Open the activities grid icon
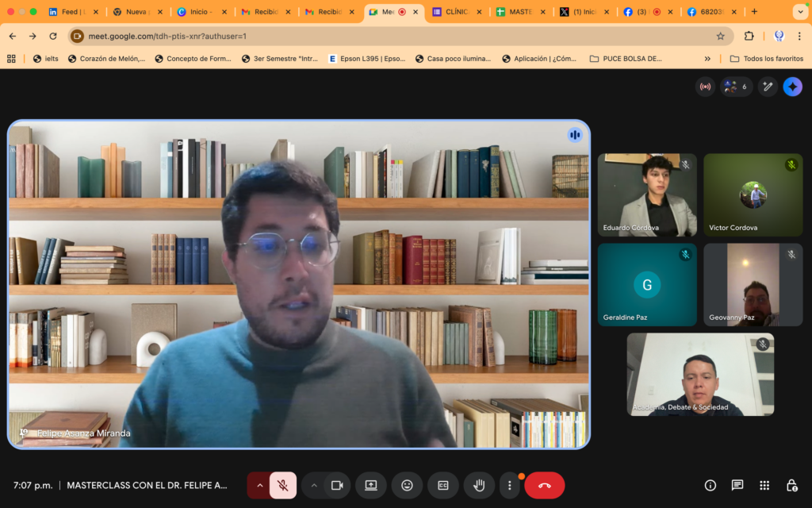The image size is (812, 508). coord(764,485)
